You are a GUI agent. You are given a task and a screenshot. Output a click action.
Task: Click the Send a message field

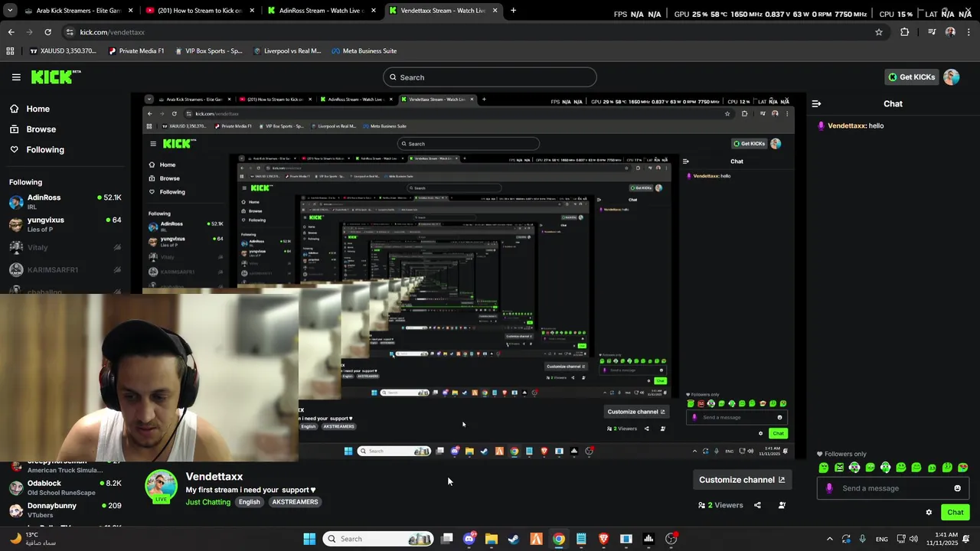click(x=893, y=488)
